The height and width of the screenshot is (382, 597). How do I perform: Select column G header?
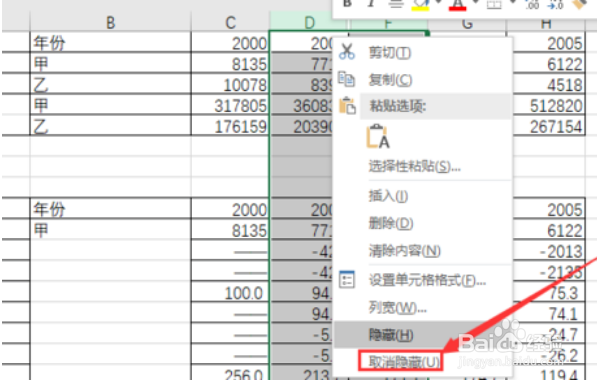467,24
